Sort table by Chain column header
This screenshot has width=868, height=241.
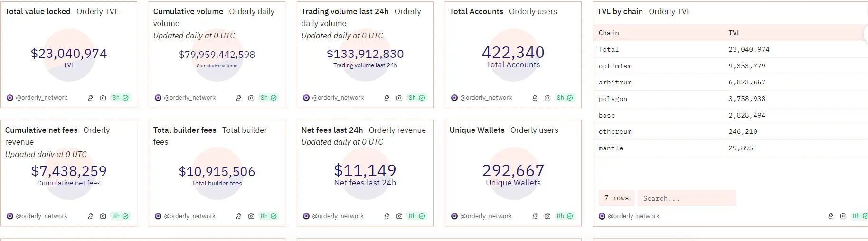tap(609, 33)
